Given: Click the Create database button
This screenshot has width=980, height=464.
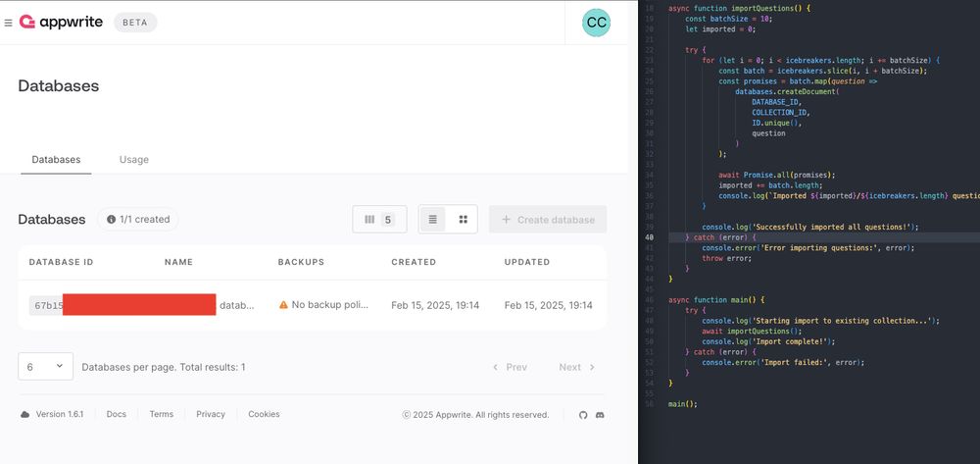Looking at the screenshot, I should tap(548, 220).
